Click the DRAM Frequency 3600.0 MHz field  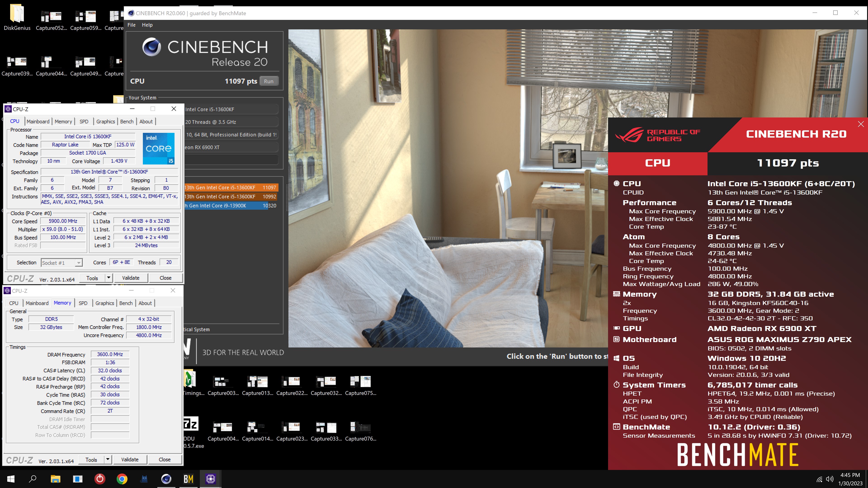pos(110,354)
